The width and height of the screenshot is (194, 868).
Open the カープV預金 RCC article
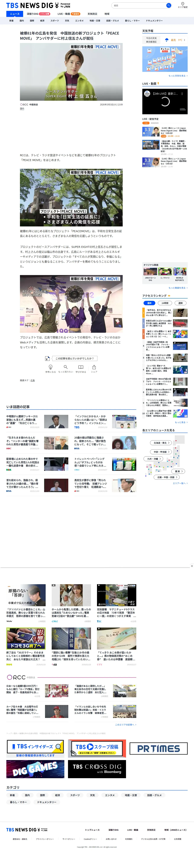point(37,691)
